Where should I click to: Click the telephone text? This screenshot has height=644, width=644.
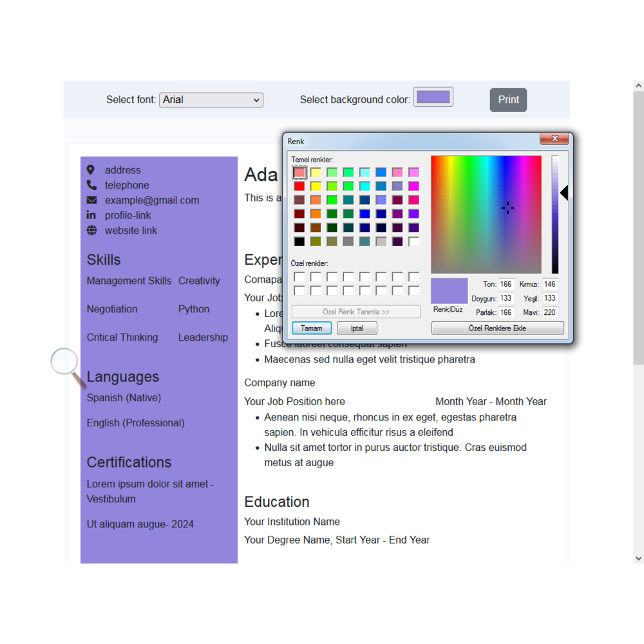pos(127,185)
